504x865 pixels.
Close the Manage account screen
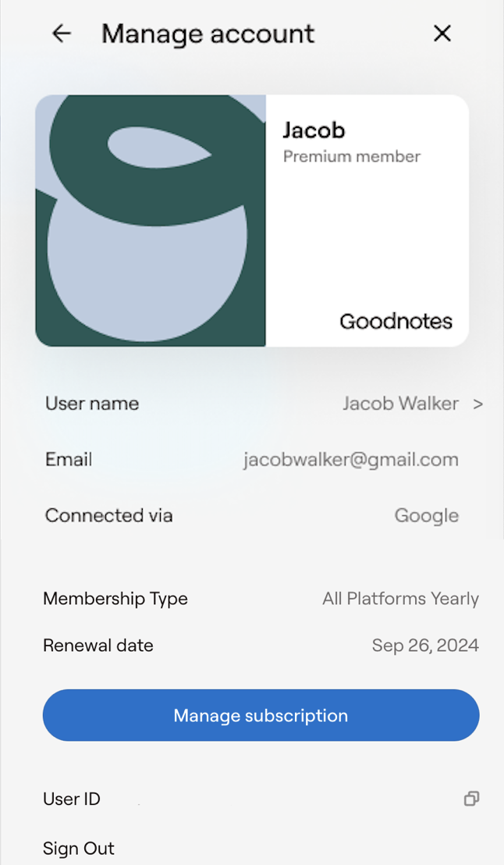pos(442,34)
